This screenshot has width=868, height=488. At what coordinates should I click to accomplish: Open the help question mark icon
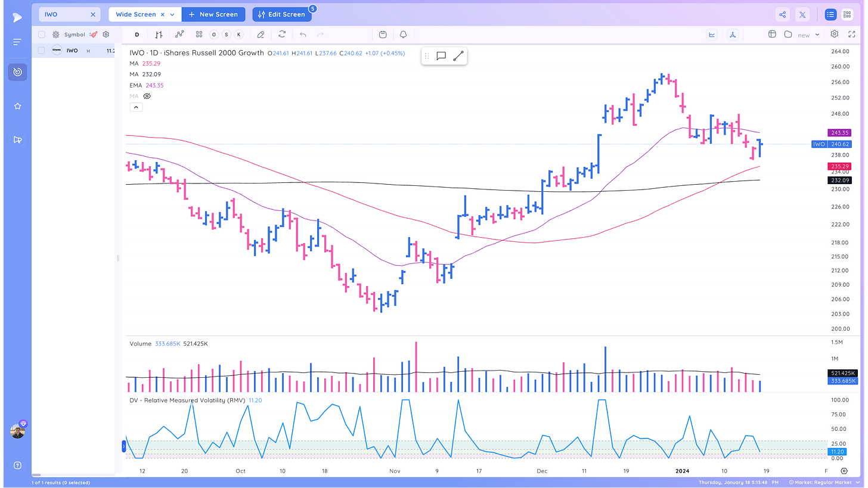pyautogui.click(x=17, y=465)
